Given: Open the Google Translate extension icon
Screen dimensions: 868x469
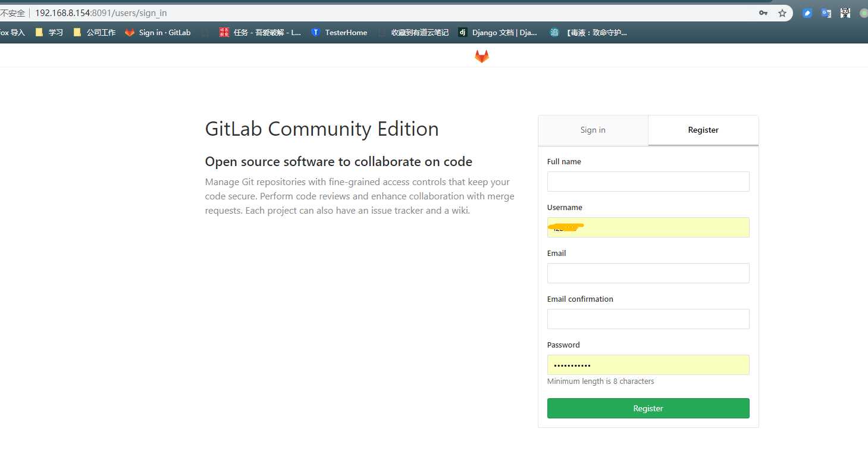Looking at the screenshot, I should [826, 12].
